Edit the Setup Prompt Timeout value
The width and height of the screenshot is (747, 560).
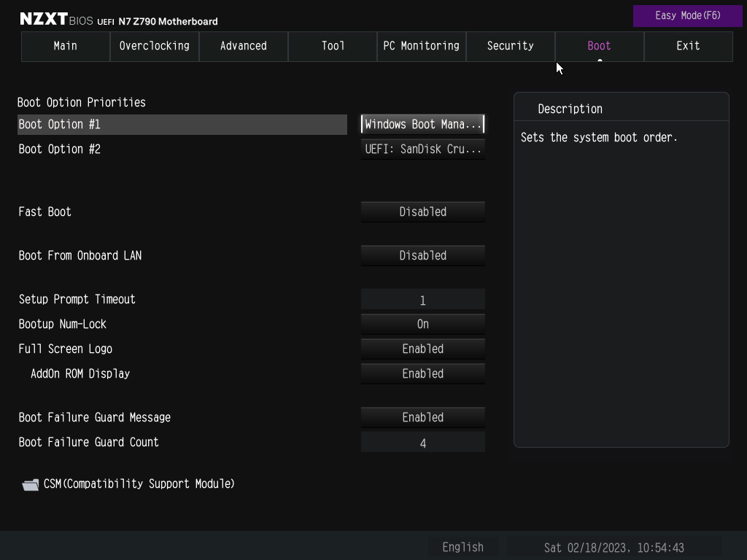tap(422, 299)
